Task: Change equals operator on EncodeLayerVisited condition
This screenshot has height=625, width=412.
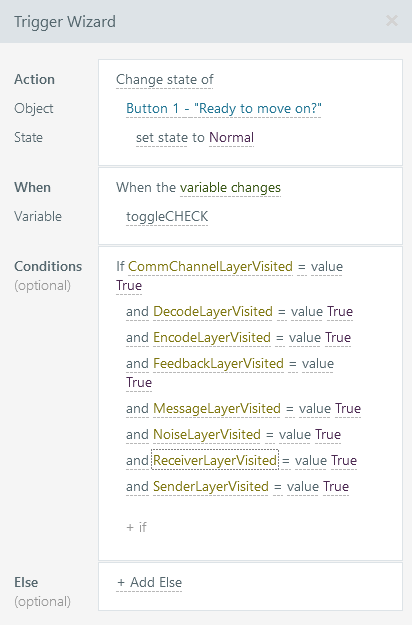Action: click(280, 337)
